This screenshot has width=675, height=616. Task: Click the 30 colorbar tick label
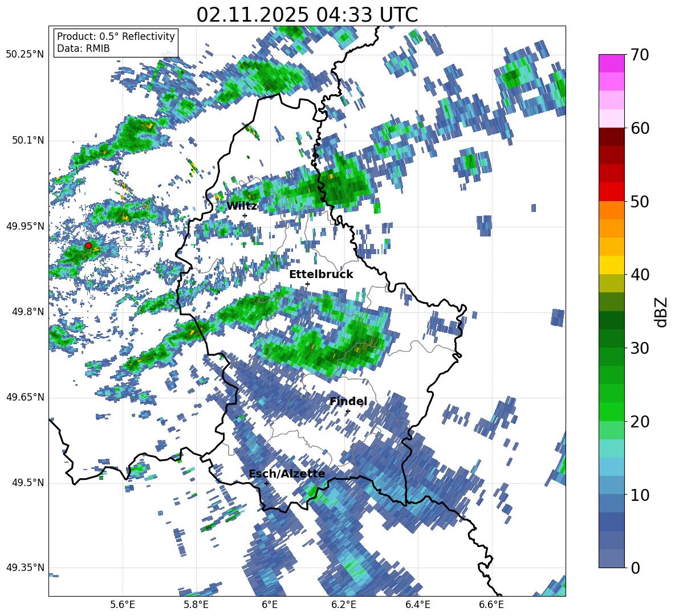coord(640,348)
